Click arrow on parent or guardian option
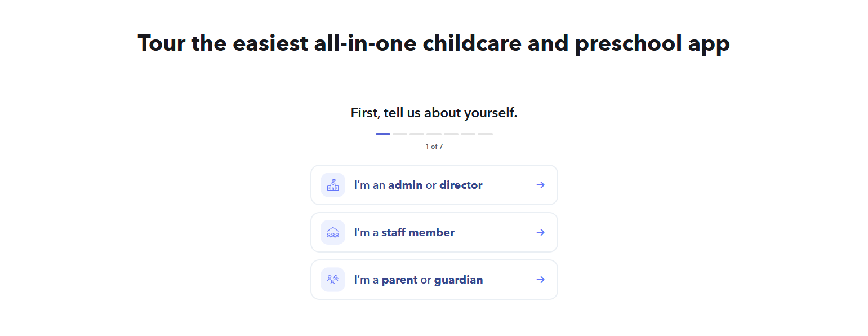The width and height of the screenshot is (868, 336). click(x=540, y=280)
